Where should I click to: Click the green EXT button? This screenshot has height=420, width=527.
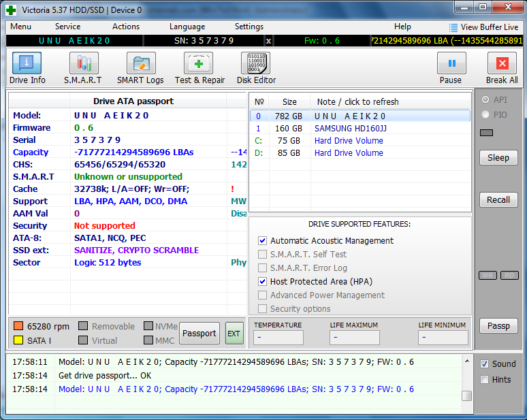(234, 334)
